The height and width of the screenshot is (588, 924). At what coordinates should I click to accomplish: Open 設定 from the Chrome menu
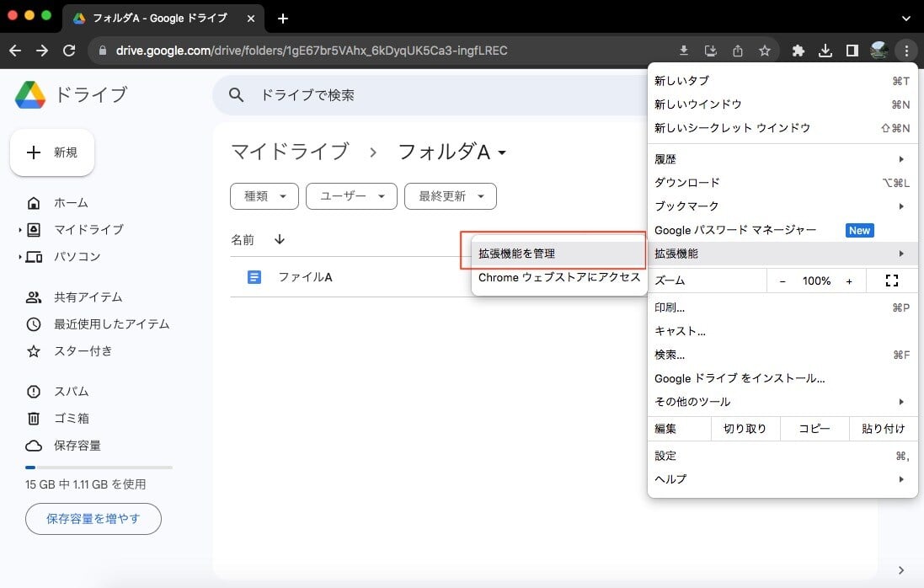point(782,456)
